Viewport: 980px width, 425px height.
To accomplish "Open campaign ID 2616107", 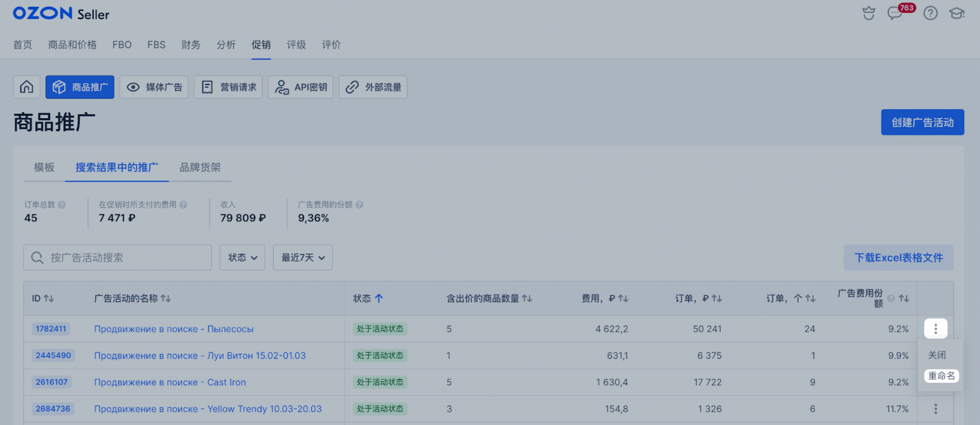I will pos(52,382).
